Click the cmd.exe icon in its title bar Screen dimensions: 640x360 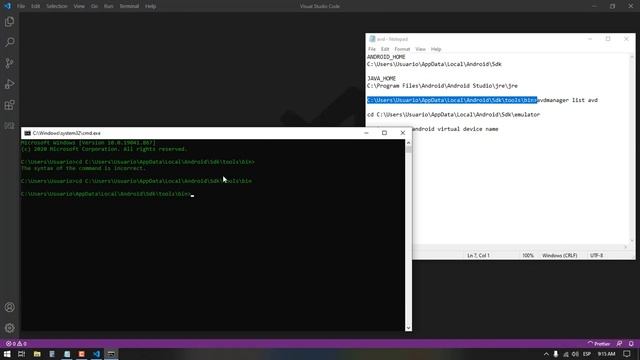click(x=27, y=133)
